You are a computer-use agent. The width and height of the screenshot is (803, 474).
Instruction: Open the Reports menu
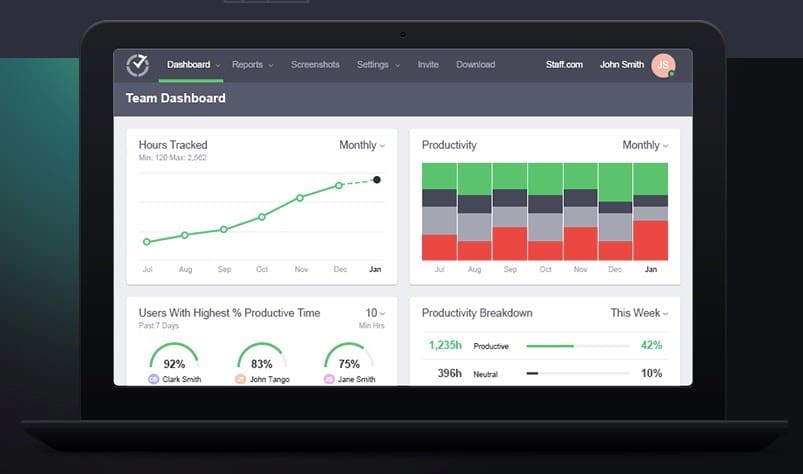[252, 65]
